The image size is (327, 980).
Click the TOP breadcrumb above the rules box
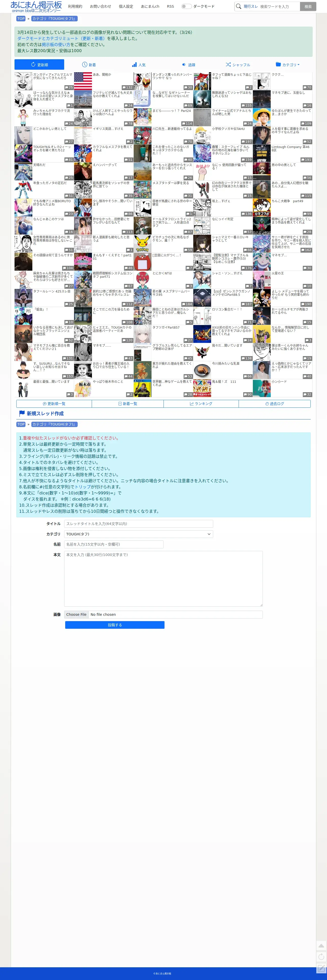[21, 424]
